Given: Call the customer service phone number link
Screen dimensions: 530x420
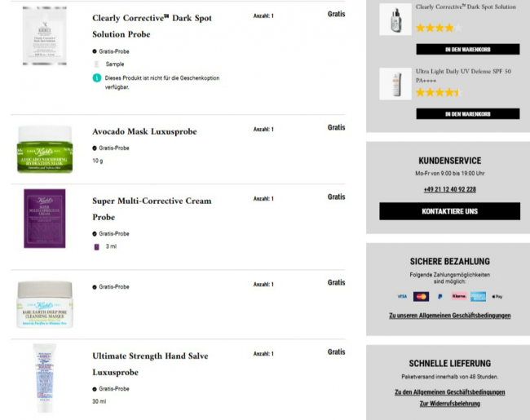Looking at the screenshot, I should 449,189.
